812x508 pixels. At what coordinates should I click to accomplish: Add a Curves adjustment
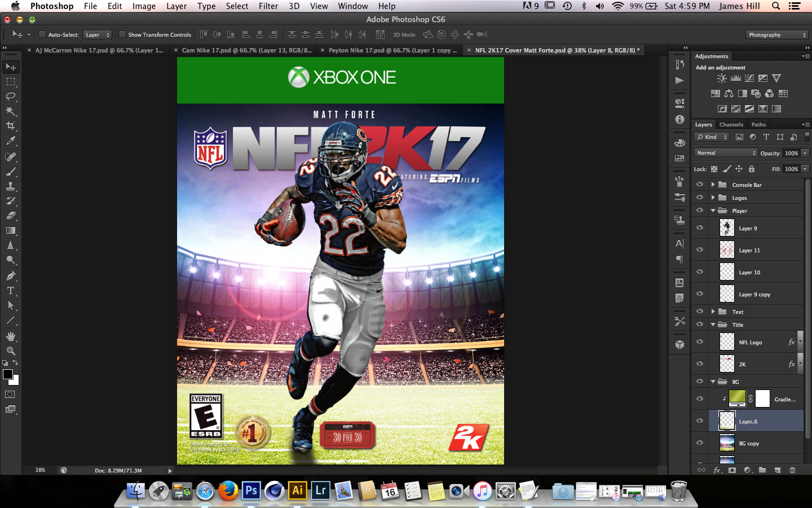coord(749,78)
